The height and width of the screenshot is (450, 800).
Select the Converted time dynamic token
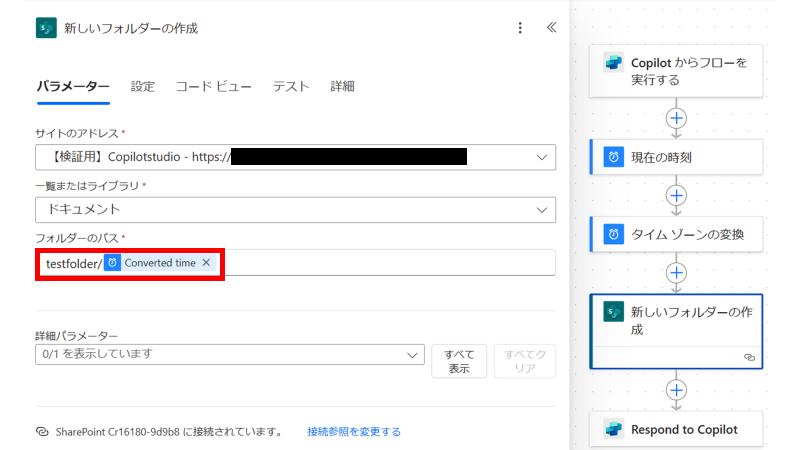tap(160, 263)
